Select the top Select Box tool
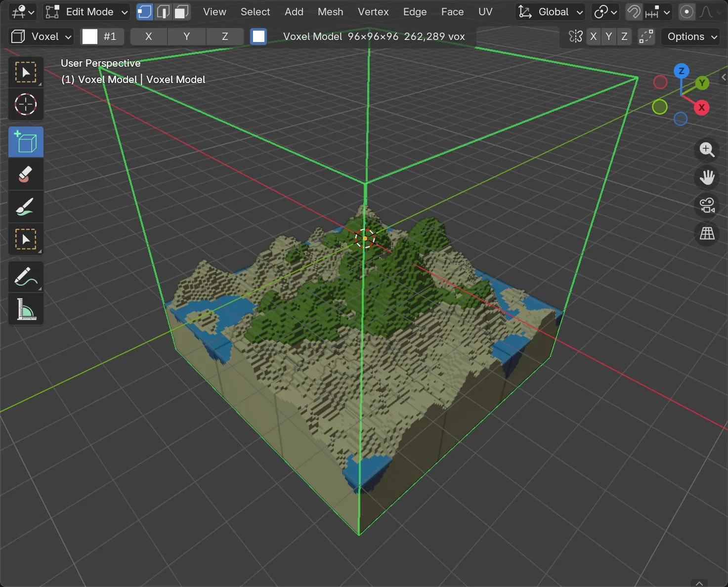728x587 pixels. pos(26,73)
